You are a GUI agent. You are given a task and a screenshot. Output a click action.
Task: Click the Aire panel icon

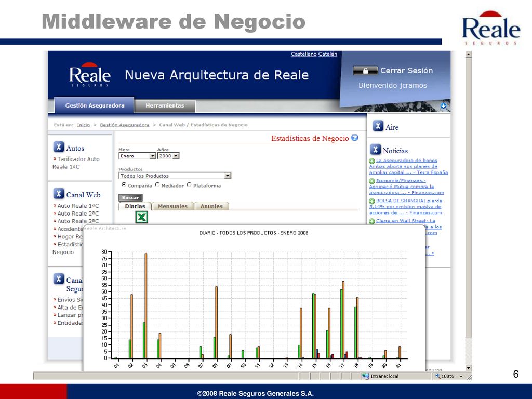point(378,126)
